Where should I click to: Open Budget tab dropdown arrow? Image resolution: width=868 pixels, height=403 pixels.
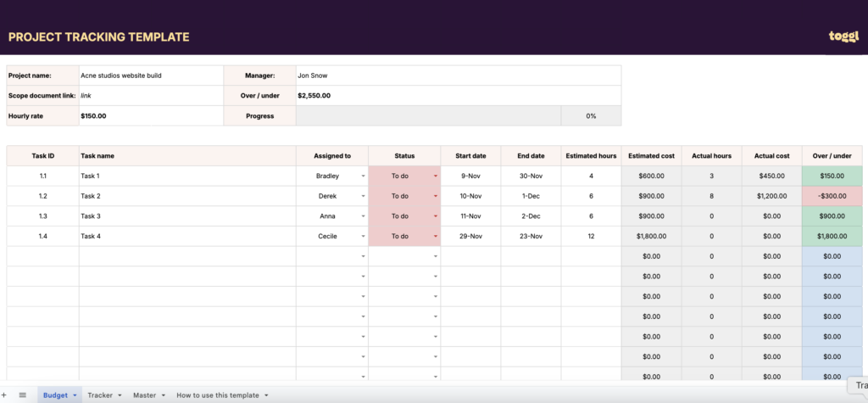(x=75, y=395)
